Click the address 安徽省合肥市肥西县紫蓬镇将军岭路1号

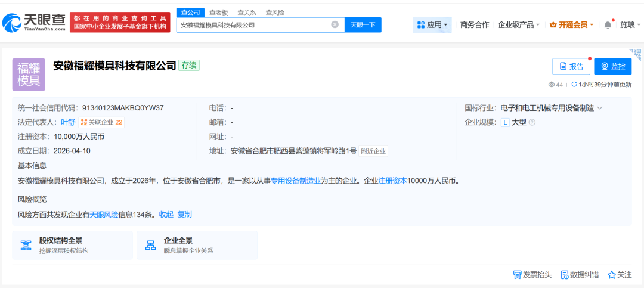(293, 151)
